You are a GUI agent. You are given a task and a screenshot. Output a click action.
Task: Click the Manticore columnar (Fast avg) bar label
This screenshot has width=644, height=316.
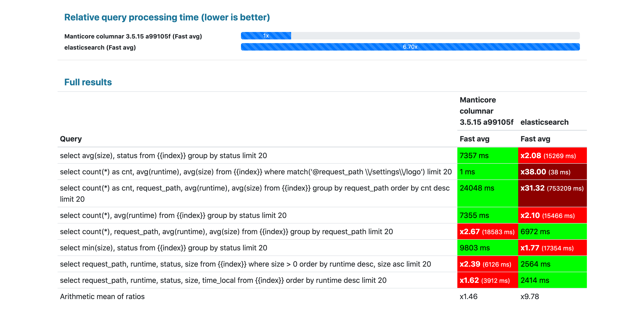(133, 36)
